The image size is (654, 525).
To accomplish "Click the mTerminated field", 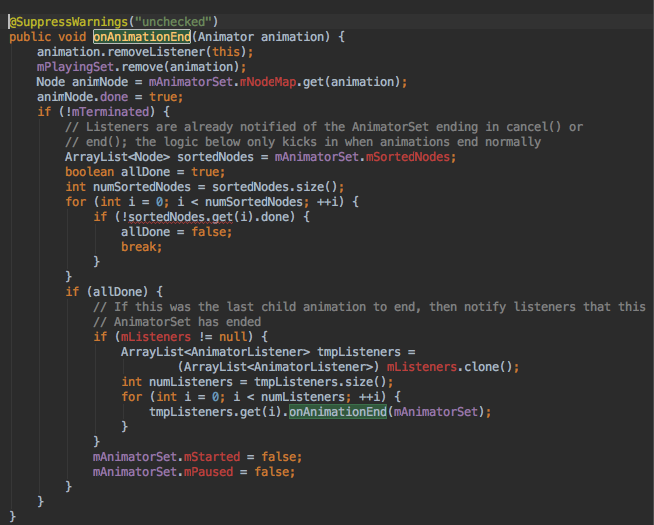I will tap(111, 112).
